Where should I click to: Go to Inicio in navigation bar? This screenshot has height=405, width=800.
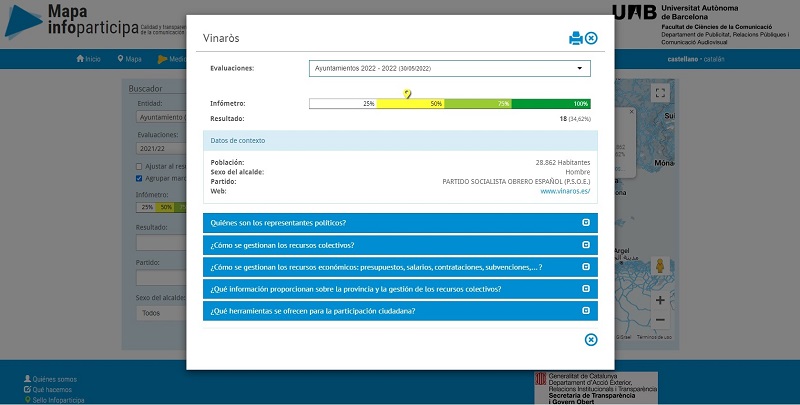click(x=89, y=59)
